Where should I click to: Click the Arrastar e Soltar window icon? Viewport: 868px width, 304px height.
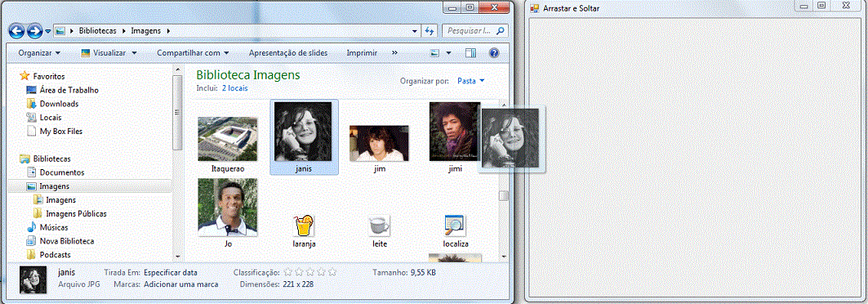point(535,8)
